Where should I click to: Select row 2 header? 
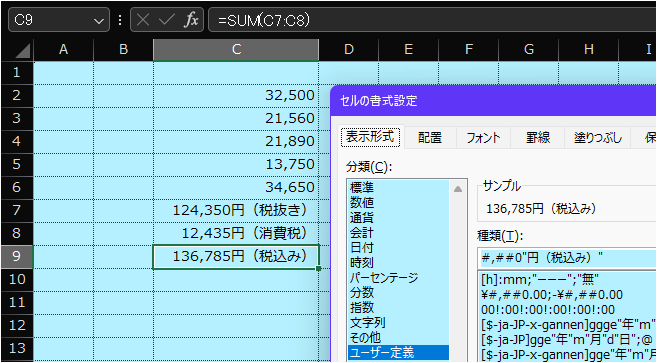click(17, 95)
